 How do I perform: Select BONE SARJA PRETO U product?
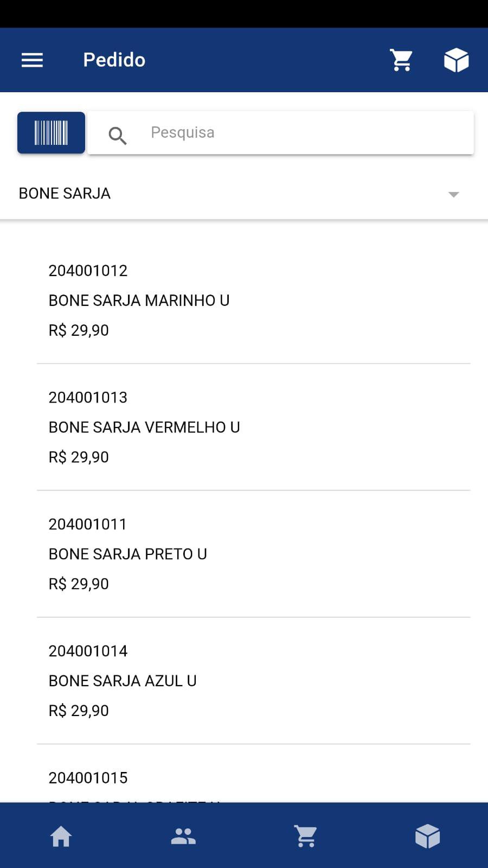pos(254,554)
